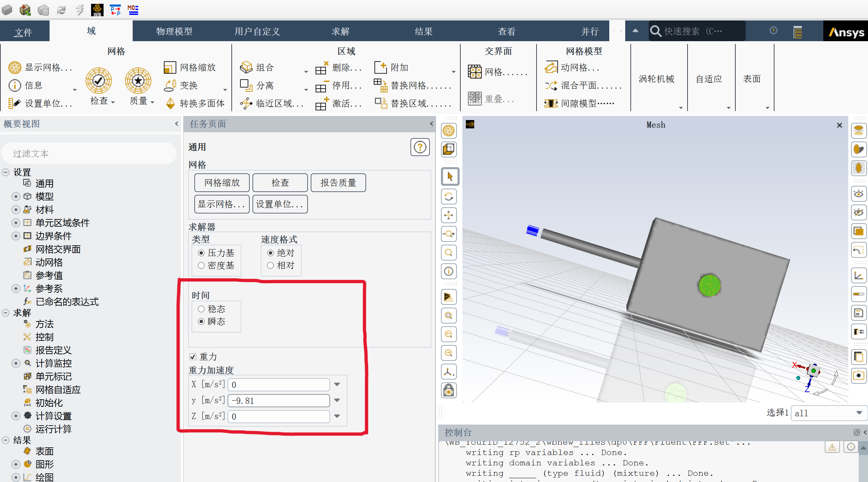Click the 信息 info icon in ribbon
The height and width of the screenshot is (482, 868).
15,85
